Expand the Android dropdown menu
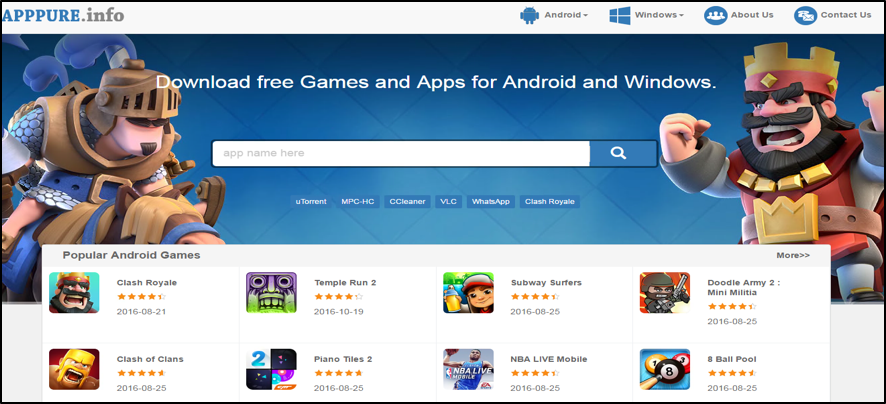886x404 pixels. tap(554, 15)
